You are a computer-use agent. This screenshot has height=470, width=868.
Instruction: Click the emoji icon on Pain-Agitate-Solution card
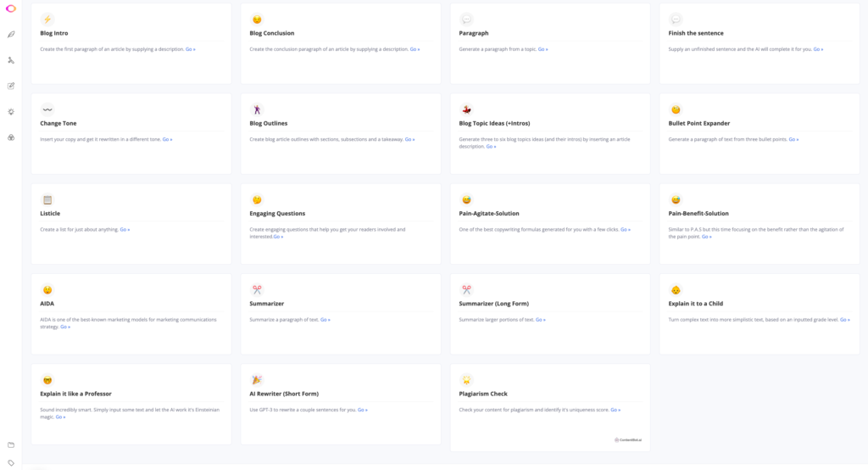[467, 199]
